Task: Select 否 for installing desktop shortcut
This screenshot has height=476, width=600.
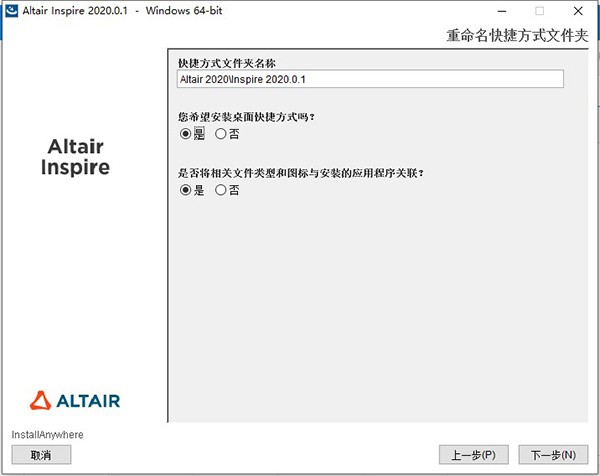Action: click(221, 134)
